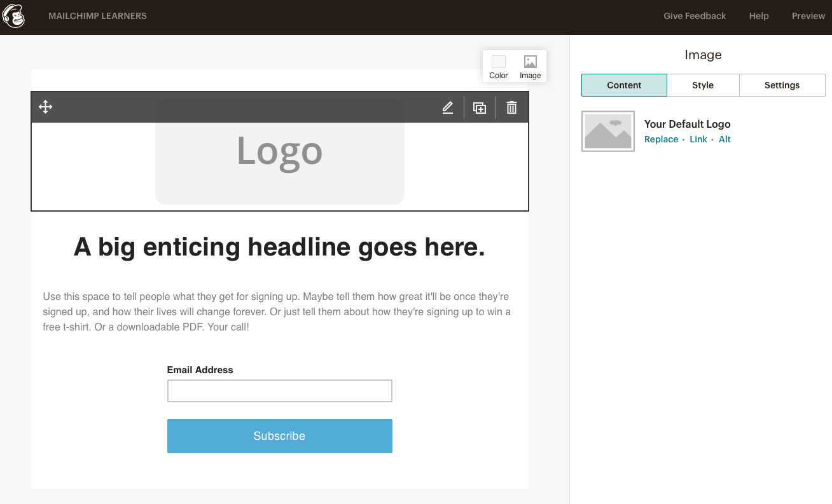Switch to the Style tab
Viewport: 832px width, 504px height.
coord(703,85)
